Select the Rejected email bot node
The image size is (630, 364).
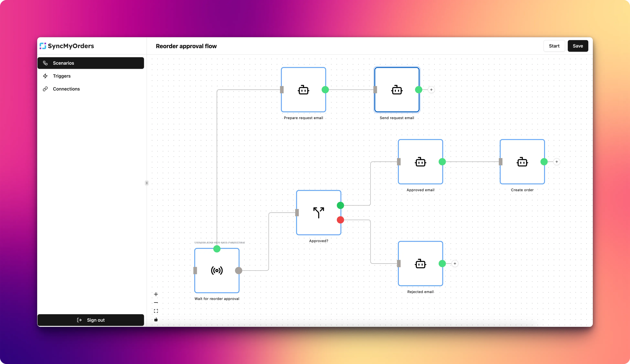(421, 263)
